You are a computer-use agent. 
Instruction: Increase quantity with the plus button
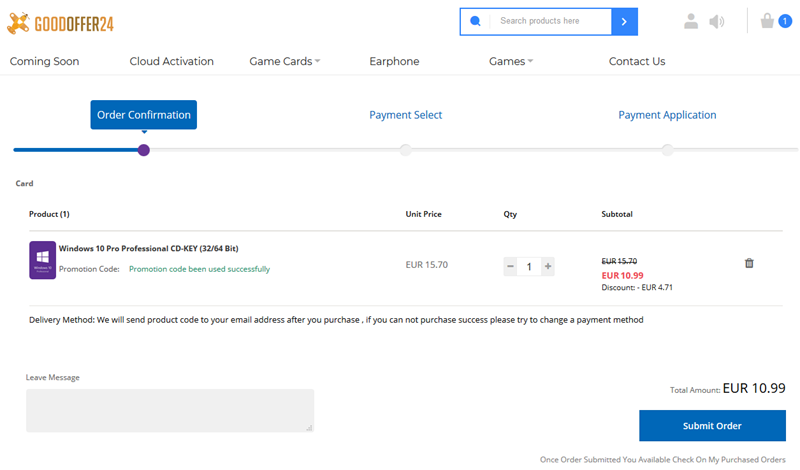pyautogui.click(x=547, y=266)
